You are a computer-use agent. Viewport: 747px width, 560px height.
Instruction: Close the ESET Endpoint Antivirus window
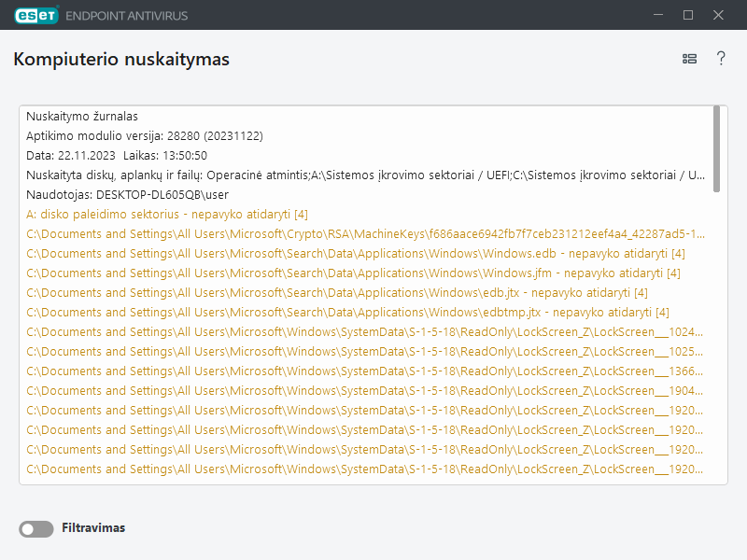pyautogui.click(x=718, y=15)
